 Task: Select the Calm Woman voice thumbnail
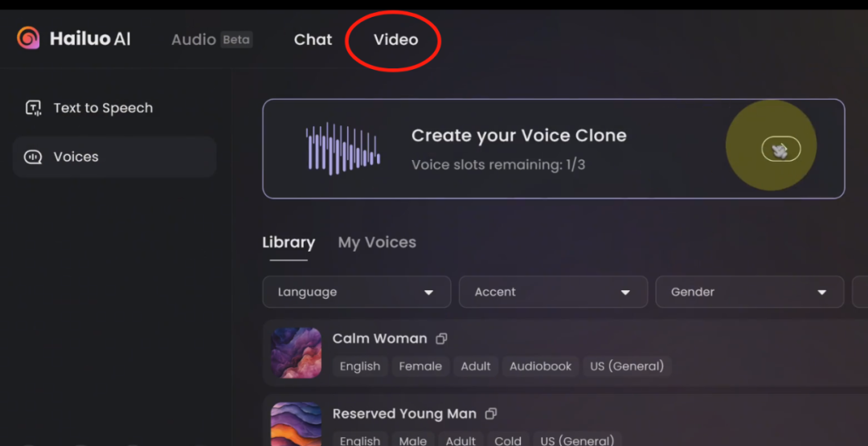(296, 353)
